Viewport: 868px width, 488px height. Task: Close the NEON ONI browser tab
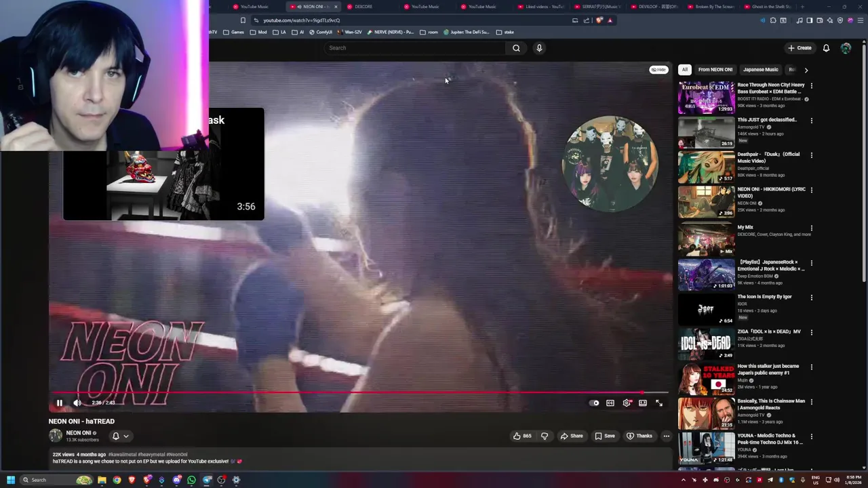pyautogui.click(x=336, y=7)
